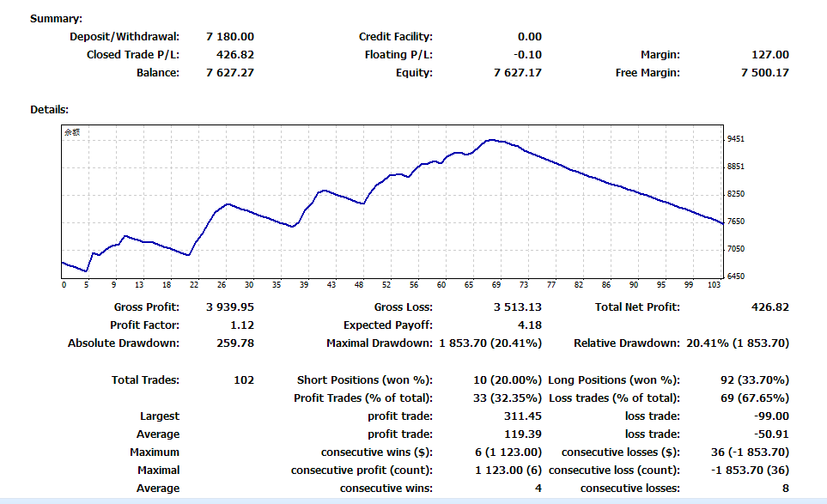The height and width of the screenshot is (504, 827).
Task: Click the largest profit trade value "311.45"
Action: (523, 416)
